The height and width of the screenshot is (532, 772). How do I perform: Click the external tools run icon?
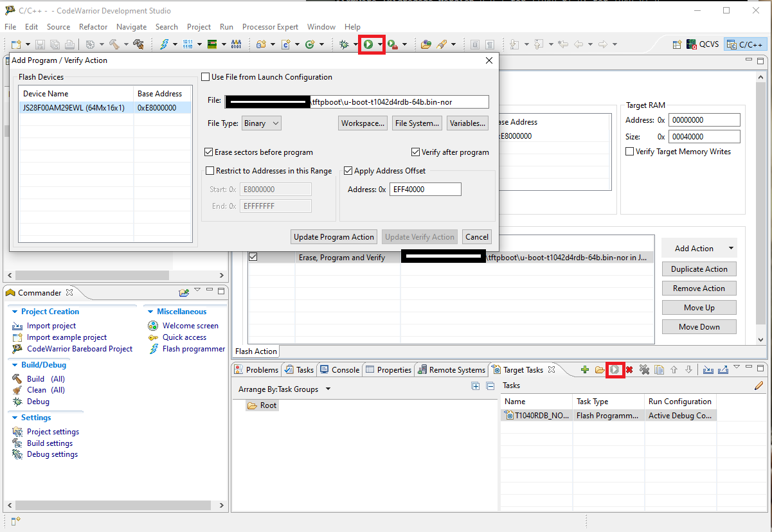pos(392,44)
